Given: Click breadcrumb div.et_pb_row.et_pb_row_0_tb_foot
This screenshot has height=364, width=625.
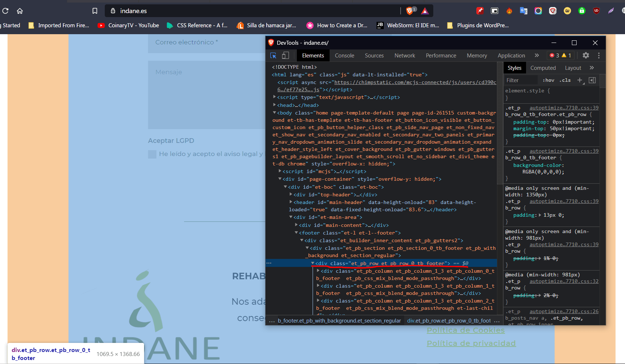Looking at the screenshot, I should (449, 321).
